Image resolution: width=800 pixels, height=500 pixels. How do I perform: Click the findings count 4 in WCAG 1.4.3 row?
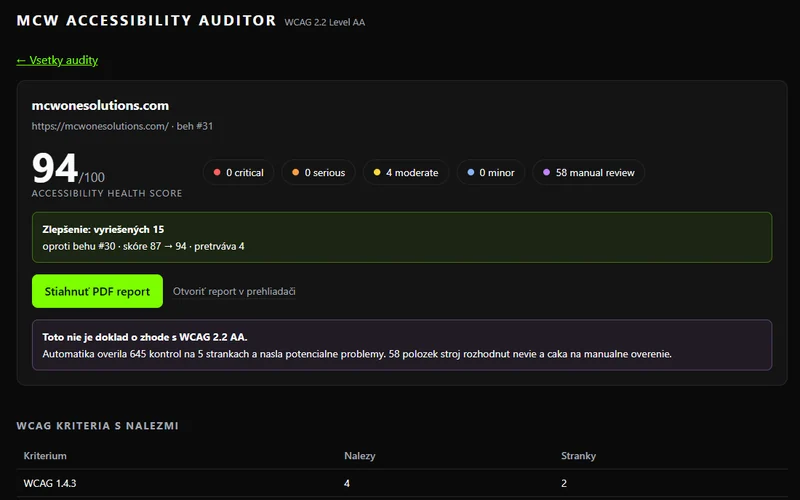coord(347,483)
